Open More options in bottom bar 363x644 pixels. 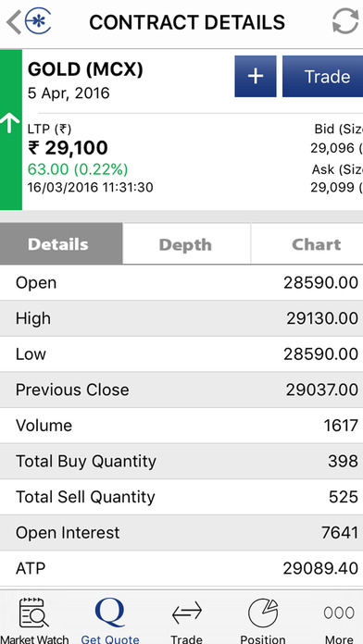(339, 620)
